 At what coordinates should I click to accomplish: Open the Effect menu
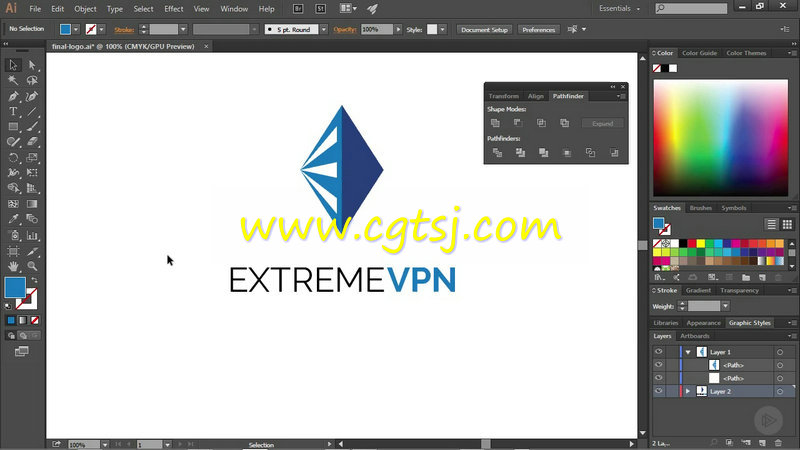click(173, 9)
